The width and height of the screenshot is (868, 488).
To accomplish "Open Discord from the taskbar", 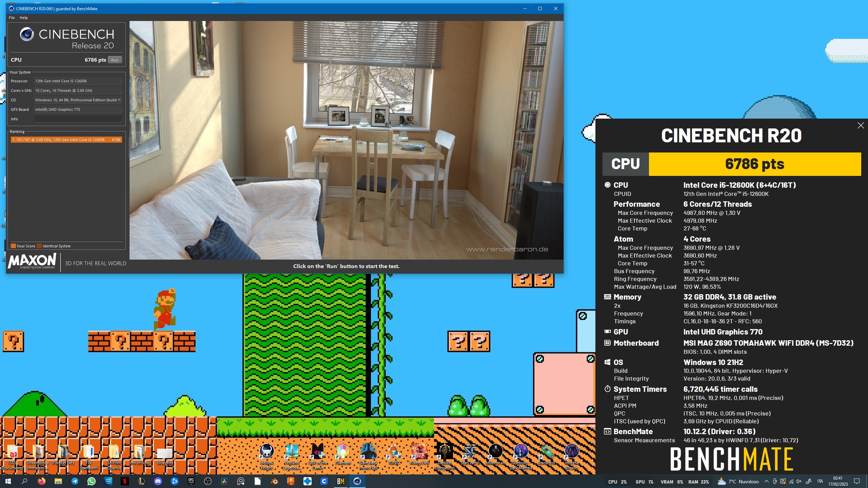I will tap(158, 481).
